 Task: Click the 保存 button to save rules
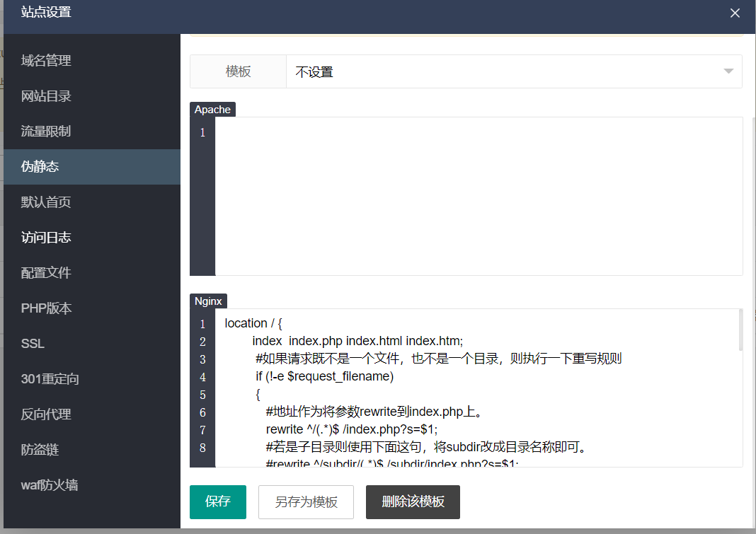point(217,501)
